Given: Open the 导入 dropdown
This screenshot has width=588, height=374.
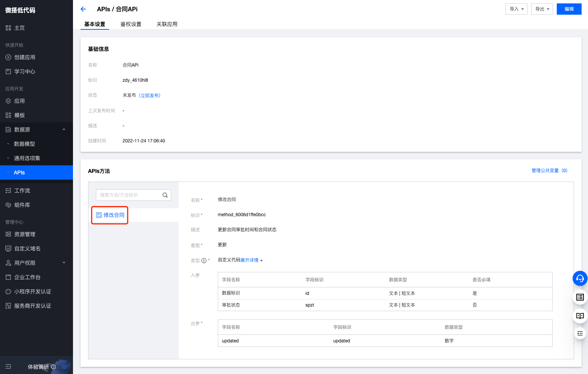Looking at the screenshot, I should [517, 9].
